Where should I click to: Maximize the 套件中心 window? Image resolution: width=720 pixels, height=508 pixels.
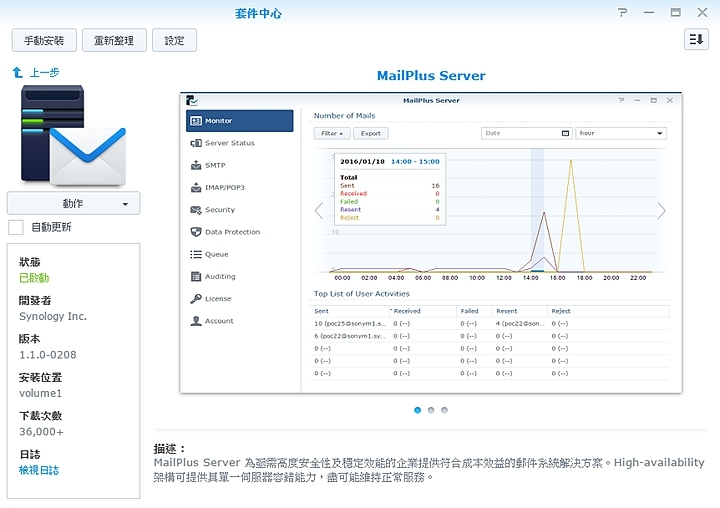click(x=675, y=12)
